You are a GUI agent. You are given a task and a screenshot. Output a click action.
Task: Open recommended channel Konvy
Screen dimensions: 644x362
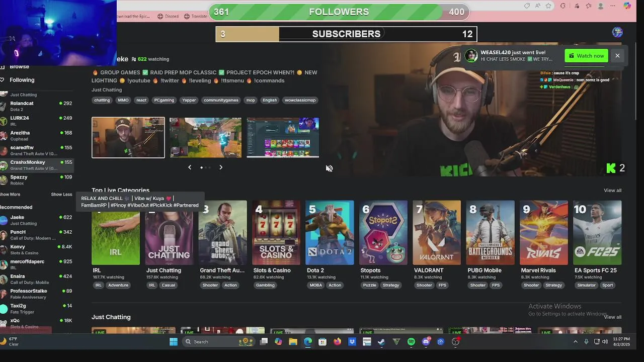point(36,249)
